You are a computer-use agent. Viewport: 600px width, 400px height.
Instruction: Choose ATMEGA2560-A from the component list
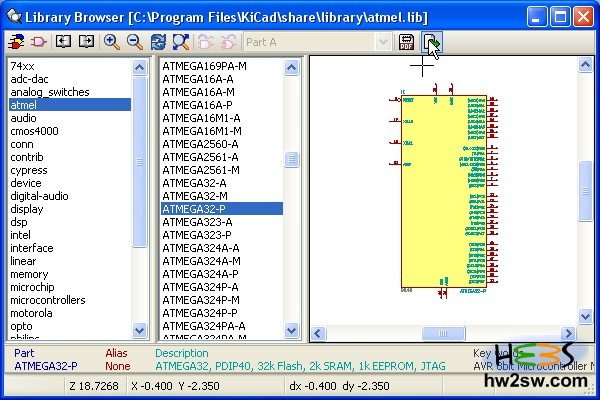(x=201, y=144)
